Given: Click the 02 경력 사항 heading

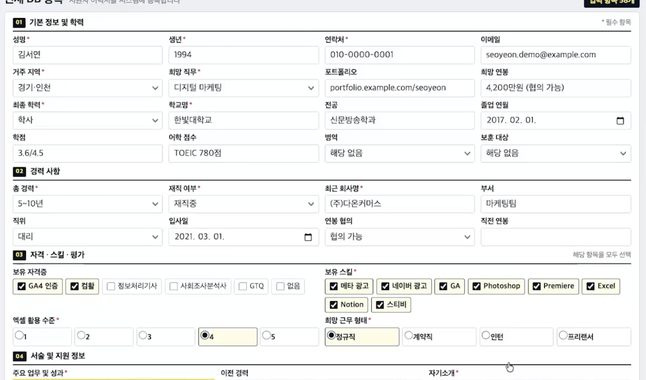Looking at the screenshot, I should click(37, 171).
